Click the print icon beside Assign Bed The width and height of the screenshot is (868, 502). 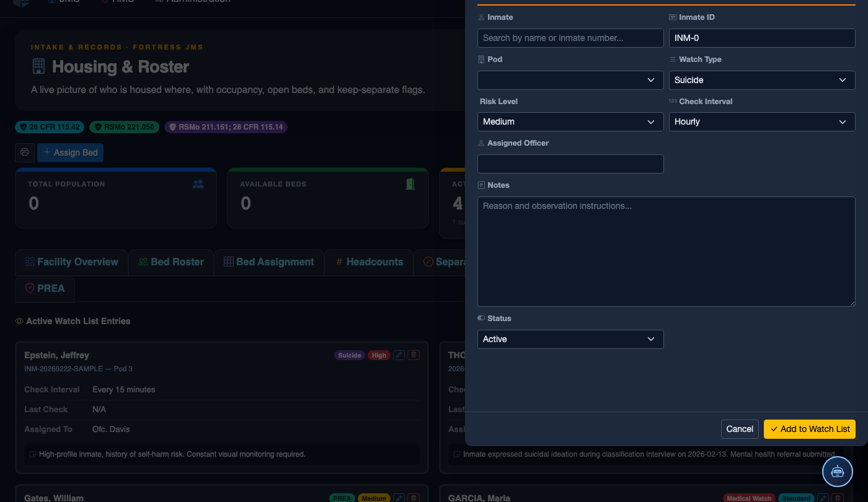[x=25, y=152]
